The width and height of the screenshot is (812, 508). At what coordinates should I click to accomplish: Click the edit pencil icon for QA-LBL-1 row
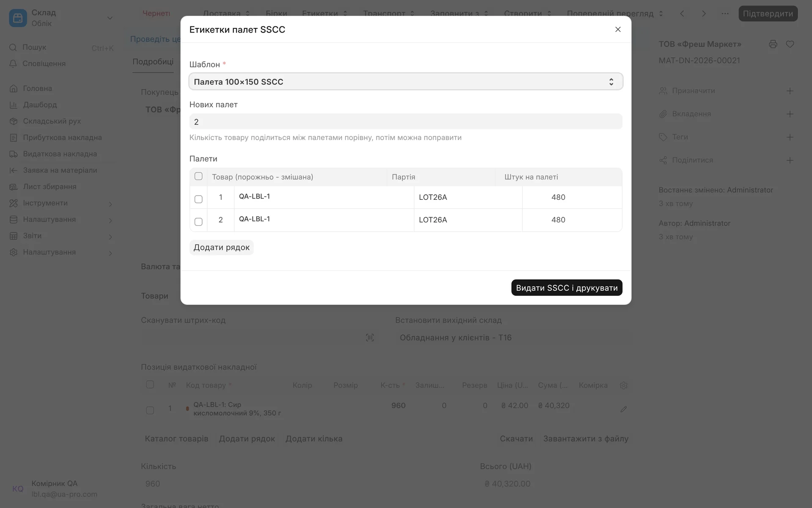(623, 409)
